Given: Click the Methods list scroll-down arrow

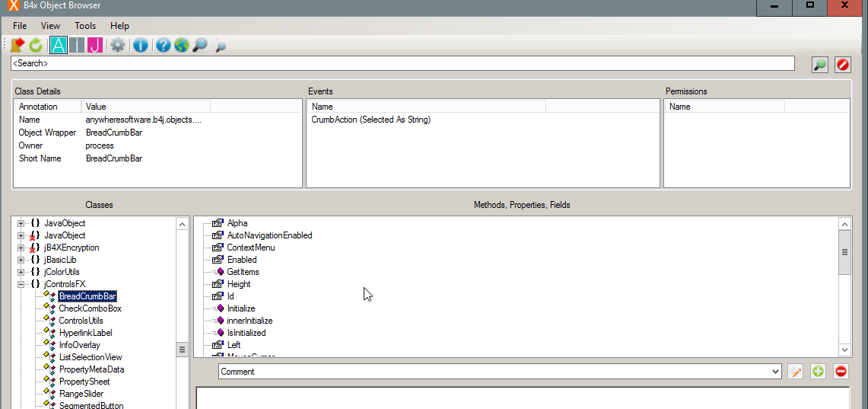Looking at the screenshot, I should coord(844,350).
